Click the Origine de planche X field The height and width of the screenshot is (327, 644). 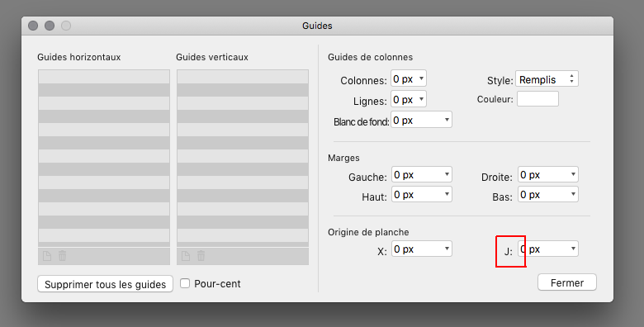(x=422, y=249)
